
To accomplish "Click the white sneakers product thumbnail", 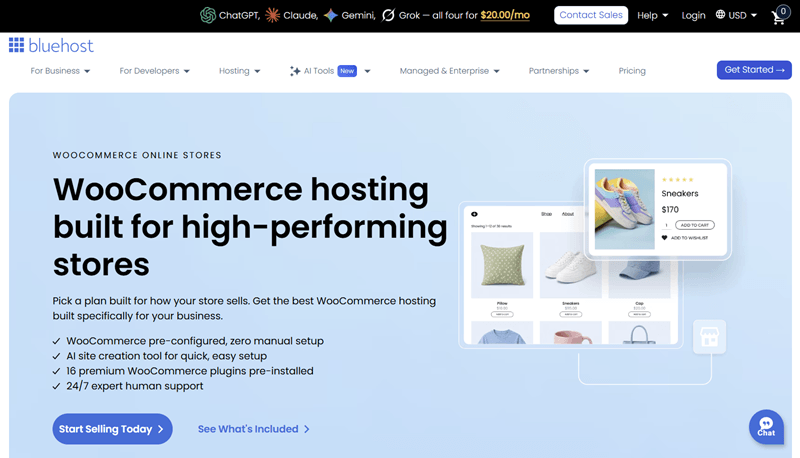I will point(570,265).
